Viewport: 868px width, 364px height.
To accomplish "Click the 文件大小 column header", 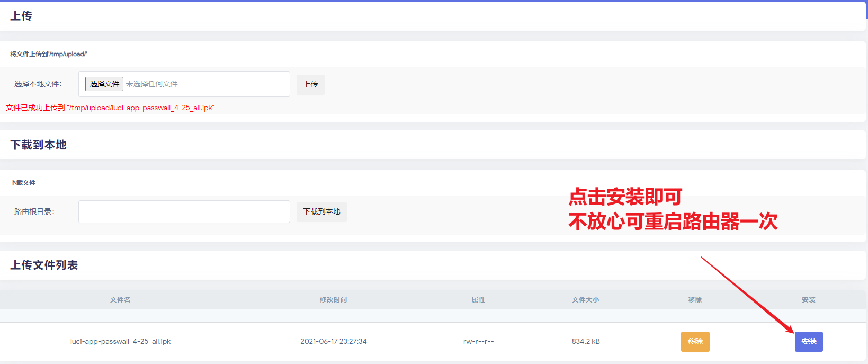I will point(586,300).
